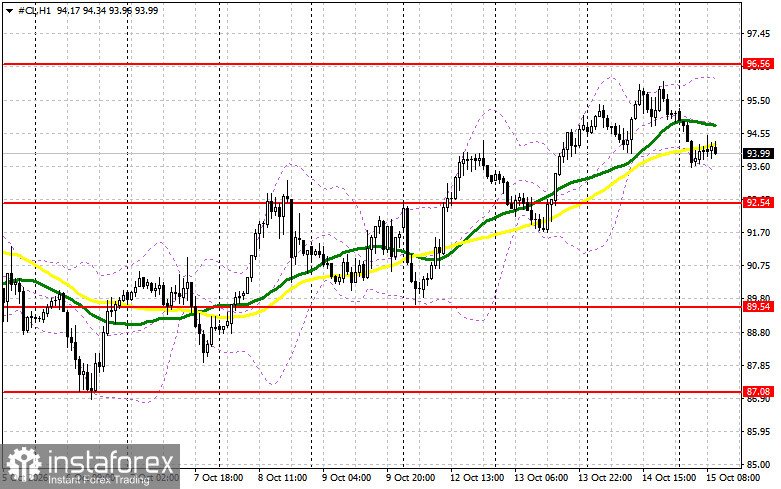Click the 87.85 price scale value
The width and height of the screenshot is (781, 489).
pyautogui.click(x=758, y=366)
